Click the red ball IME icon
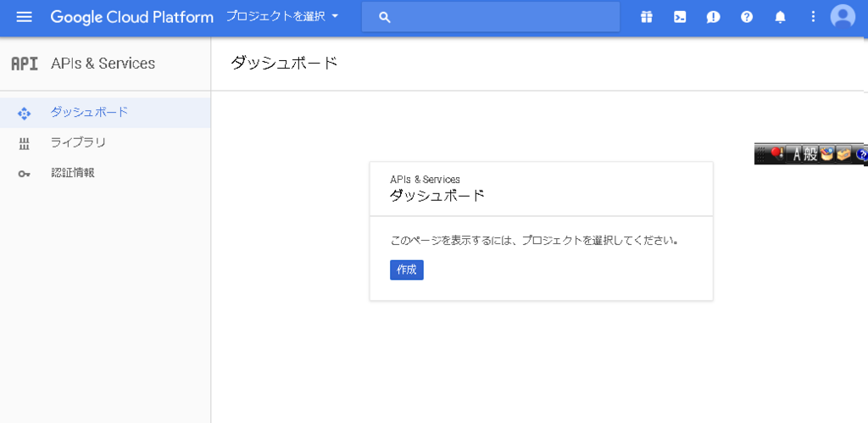The height and width of the screenshot is (423, 868). [777, 153]
